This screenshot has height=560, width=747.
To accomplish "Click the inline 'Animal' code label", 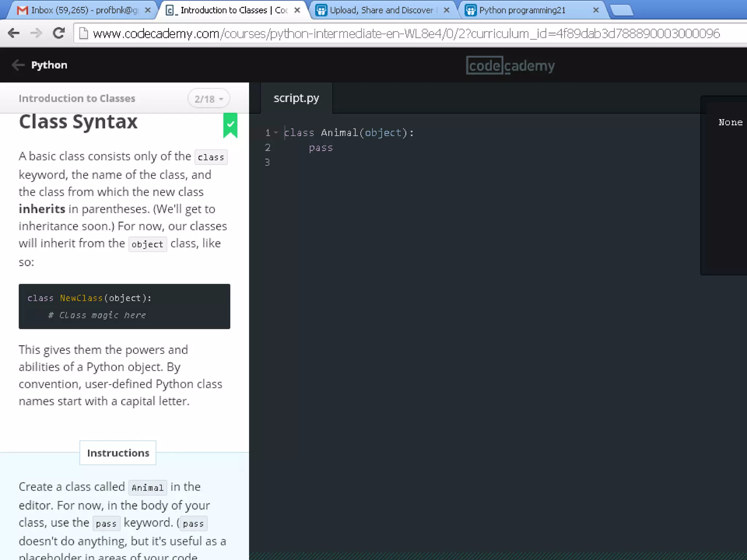I will pyautogui.click(x=147, y=488).
